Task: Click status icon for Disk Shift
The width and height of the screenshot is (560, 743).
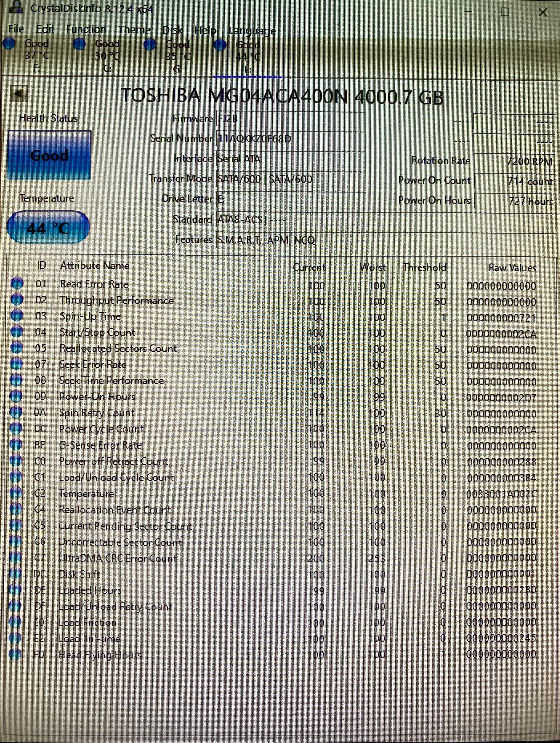Action: click(x=15, y=573)
